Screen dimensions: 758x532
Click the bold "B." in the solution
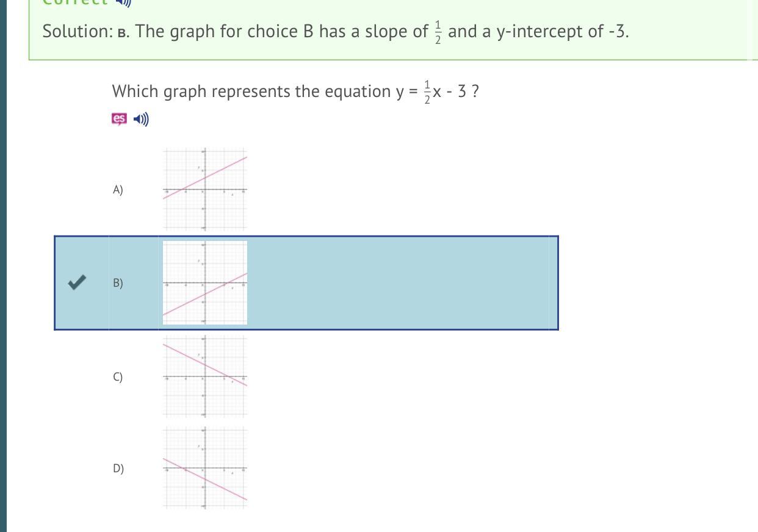(123, 32)
